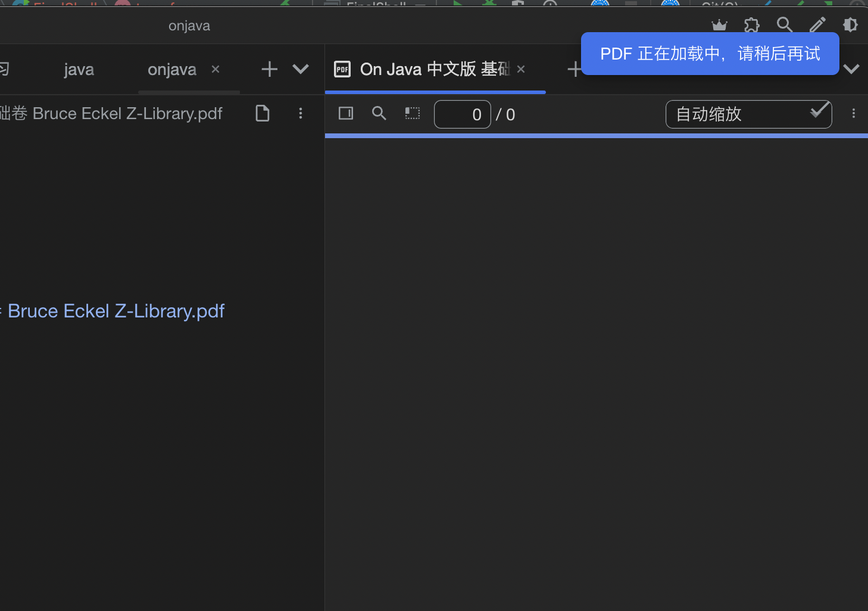Open the puzzle-piece plugins icon

coord(752,25)
